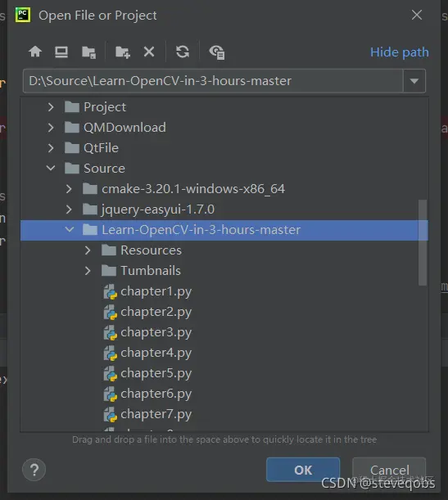Select the Resources folder label
The height and width of the screenshot is (500, 448).
[x=151, y=250]
